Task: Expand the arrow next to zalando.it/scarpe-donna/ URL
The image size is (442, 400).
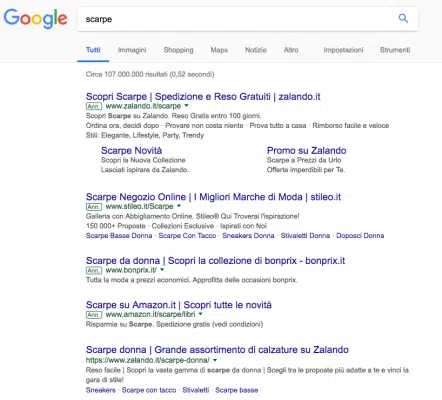Action: [x=215, y=360]
